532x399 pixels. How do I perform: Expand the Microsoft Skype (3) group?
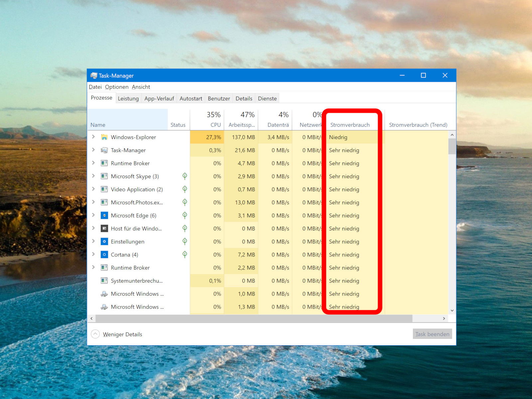[93, 176]
